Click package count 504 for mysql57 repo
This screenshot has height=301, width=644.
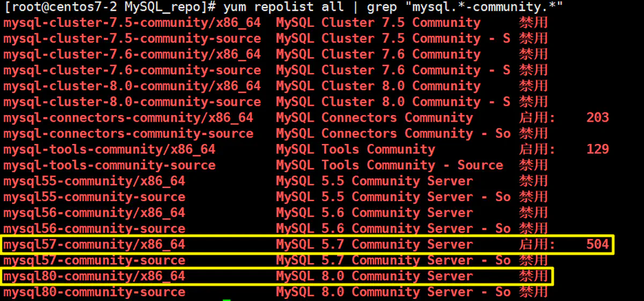(x=598, y=245)
